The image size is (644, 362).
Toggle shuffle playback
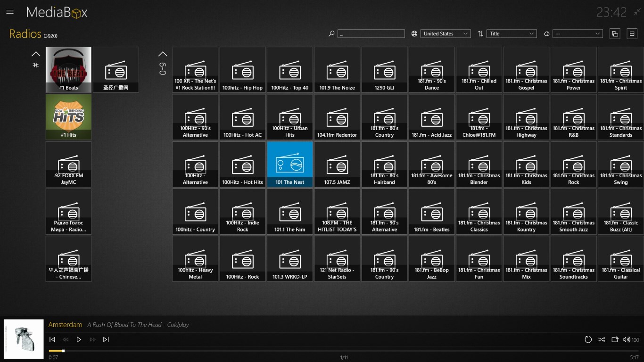coord(602,339)
